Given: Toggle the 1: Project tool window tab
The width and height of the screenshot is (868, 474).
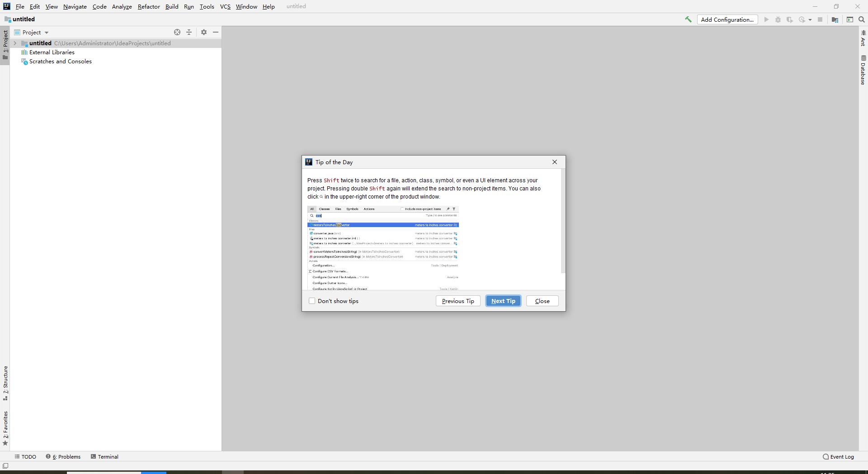Looking at the screenshot, I should coord(5,45).
